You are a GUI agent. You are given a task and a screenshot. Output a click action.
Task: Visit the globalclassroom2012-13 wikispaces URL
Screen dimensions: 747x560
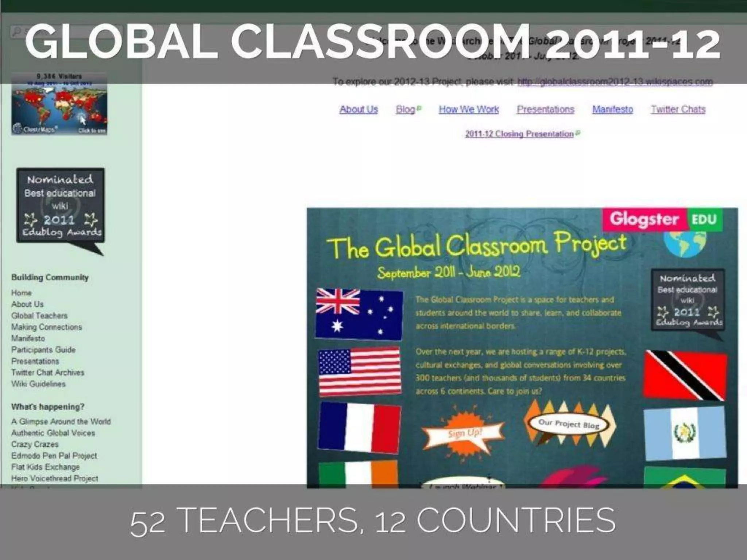[615, 82]
